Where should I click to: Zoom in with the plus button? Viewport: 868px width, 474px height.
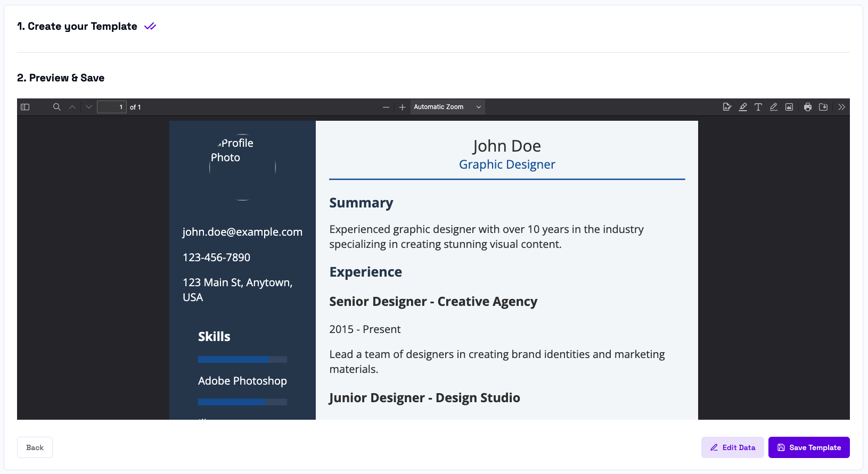(x=403, y=107)
